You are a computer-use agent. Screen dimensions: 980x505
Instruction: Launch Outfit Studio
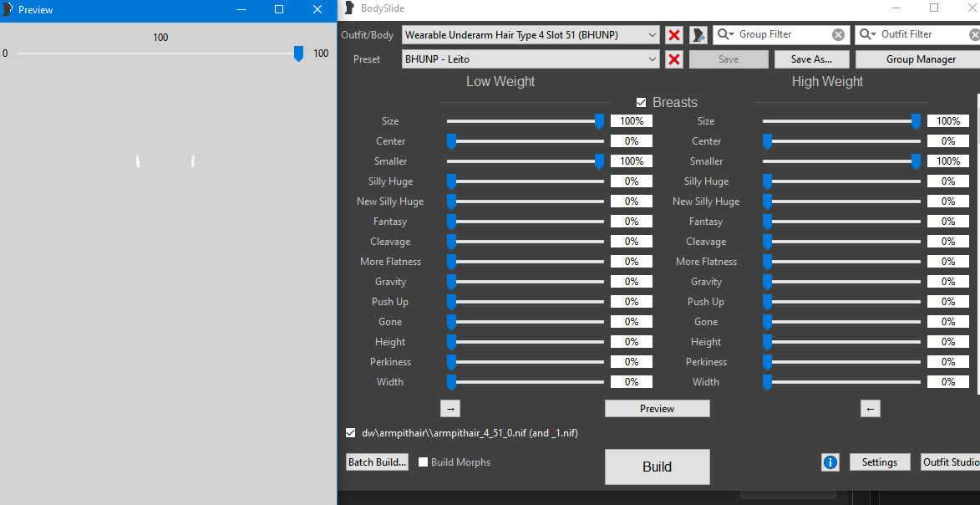click(x=950, y=462)
